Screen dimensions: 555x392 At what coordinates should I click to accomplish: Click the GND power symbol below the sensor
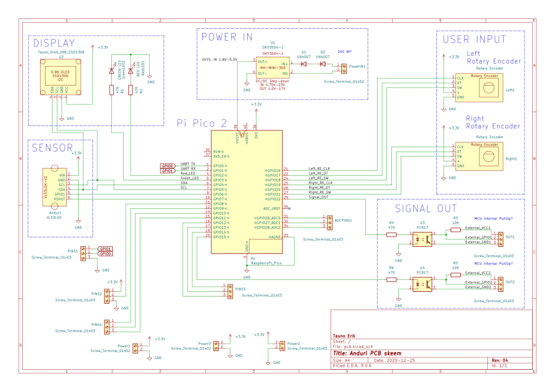pos(79,221)
